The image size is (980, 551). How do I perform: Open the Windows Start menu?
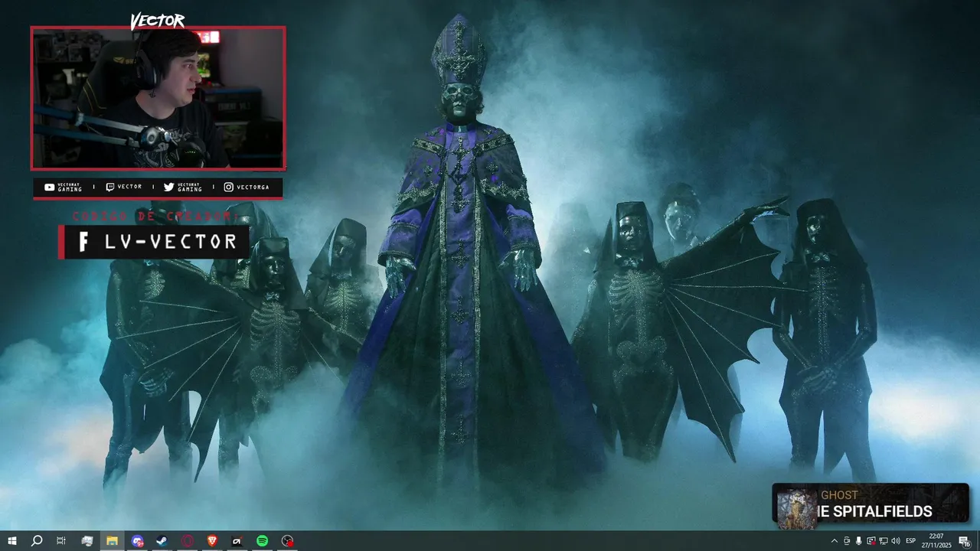pos(12,541)
